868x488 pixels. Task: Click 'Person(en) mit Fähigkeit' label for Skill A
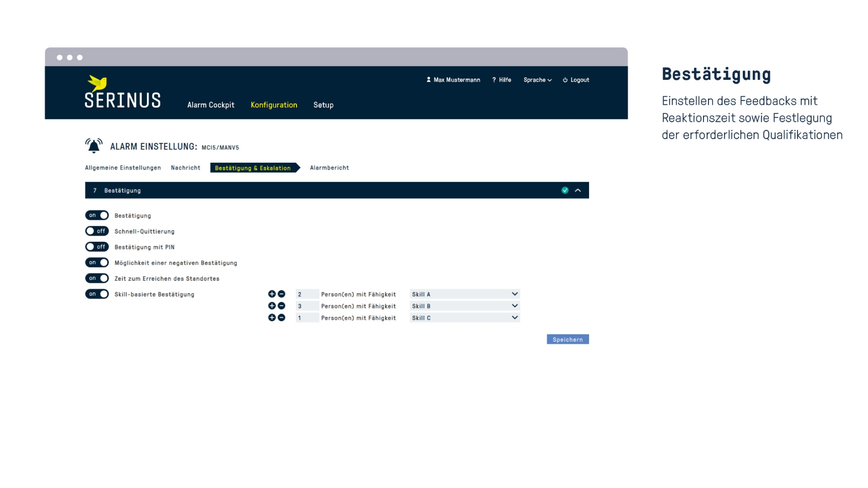click(x=359, y=294)
